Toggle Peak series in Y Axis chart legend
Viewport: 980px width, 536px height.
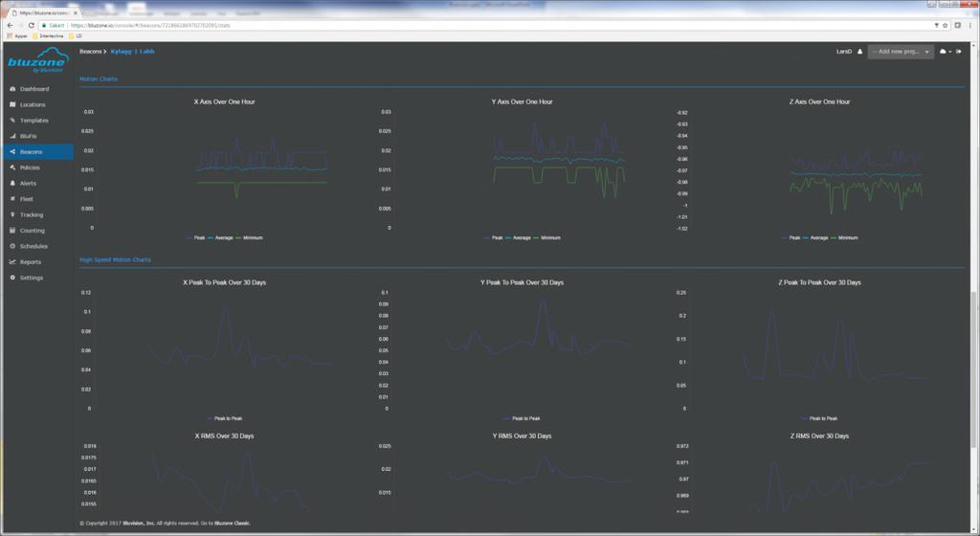493,237
